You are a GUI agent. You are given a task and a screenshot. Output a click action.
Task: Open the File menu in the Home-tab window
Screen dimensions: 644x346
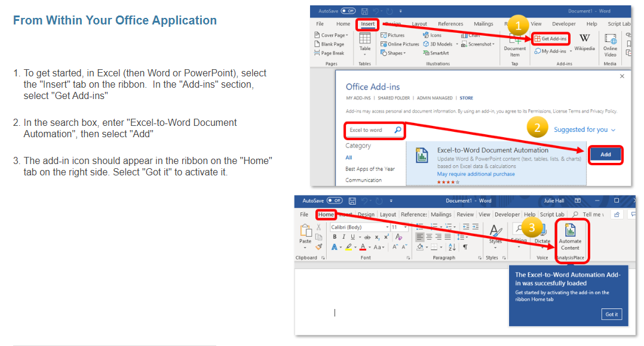[304, 214]
